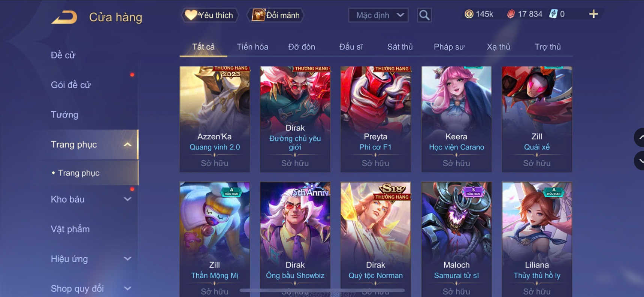Image resolution: width=644 pixels, height=297 pixels.
Task: Open Yêu thích favorites filter
Action: [x=210, y=15]
